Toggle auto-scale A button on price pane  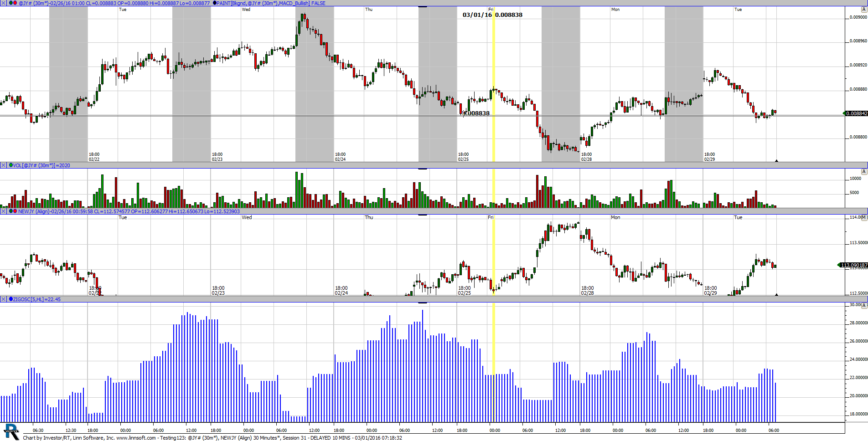tap(863, 10)
